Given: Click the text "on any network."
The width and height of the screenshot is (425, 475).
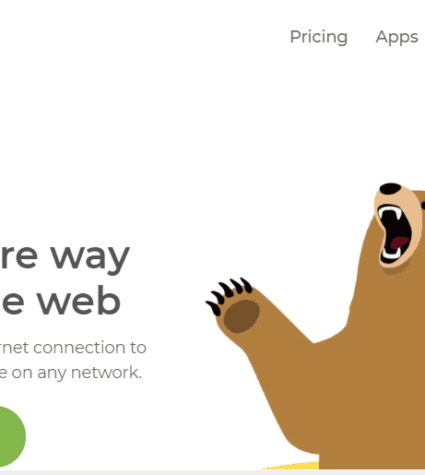Looking at the screenshot, I should 77,373.
